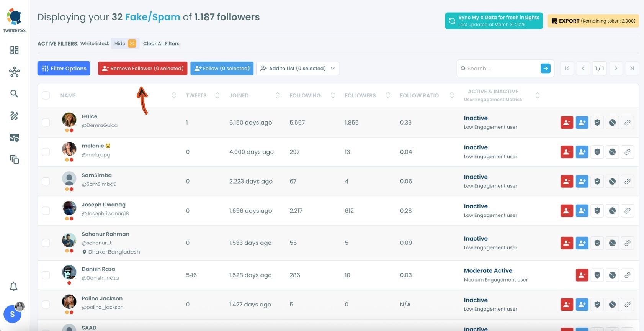Sort by the TWEETS column
Viewport: 644px width, 331px height.
point(217,95)
